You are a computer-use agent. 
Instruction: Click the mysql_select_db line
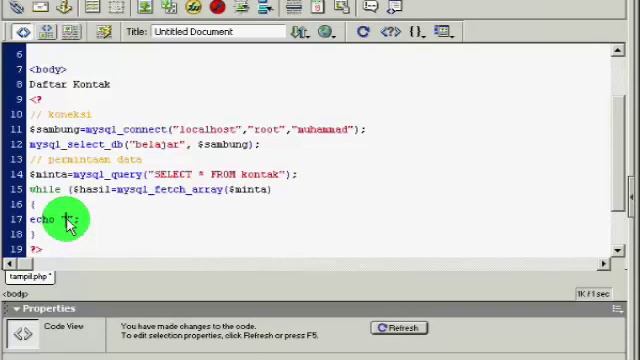tap(144, 144)
